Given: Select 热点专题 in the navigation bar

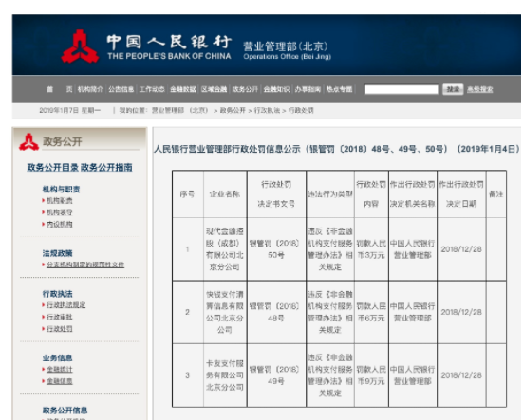Looking at the screenshot, I should (339, 89).
